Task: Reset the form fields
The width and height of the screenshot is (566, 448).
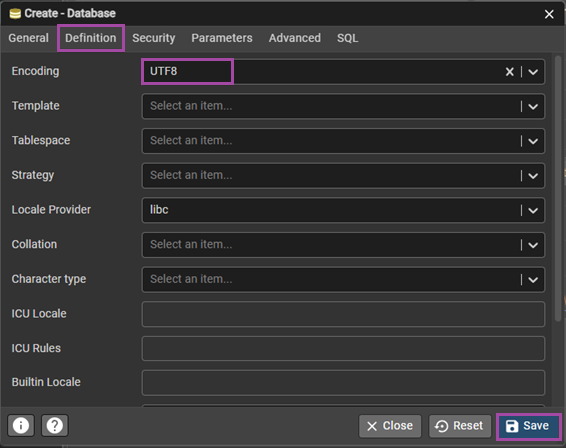Action: click(460, 426)
